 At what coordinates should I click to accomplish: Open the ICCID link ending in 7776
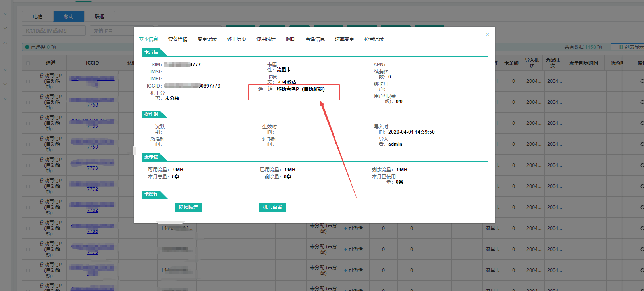(93, 252)
